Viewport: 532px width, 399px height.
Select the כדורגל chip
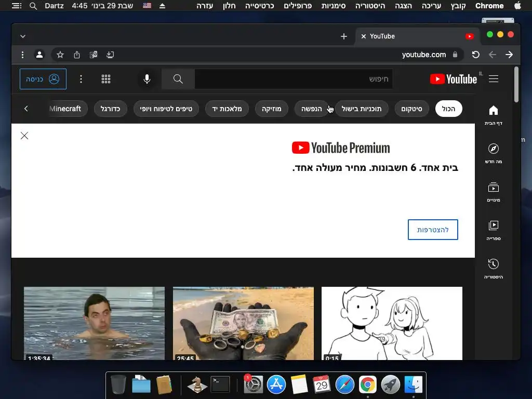tap(110, 109)
